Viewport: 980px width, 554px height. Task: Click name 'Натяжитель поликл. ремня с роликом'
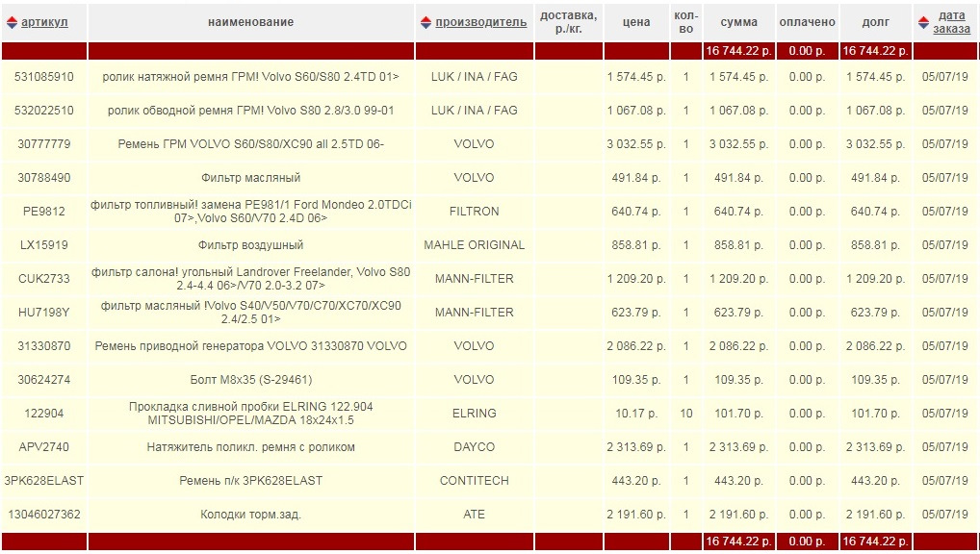[250, 448]
